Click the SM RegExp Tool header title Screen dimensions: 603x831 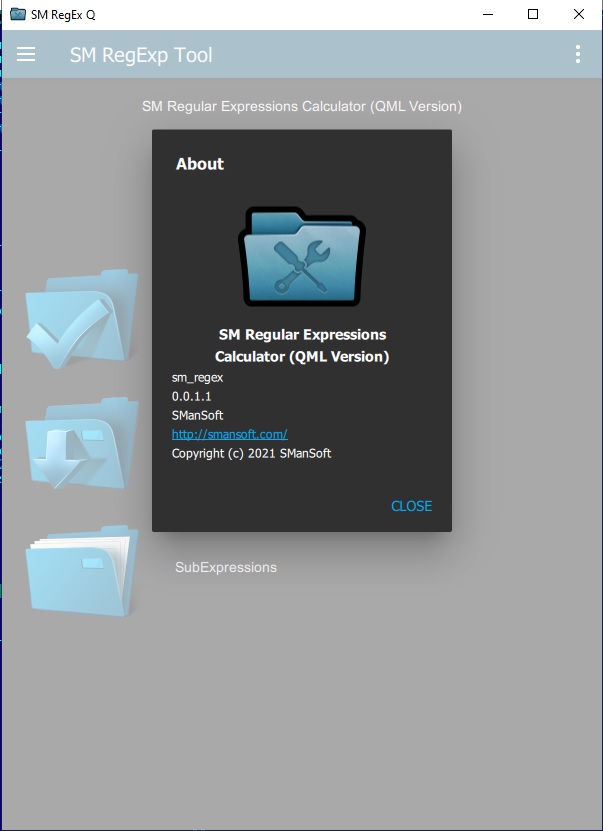(141, 55)
